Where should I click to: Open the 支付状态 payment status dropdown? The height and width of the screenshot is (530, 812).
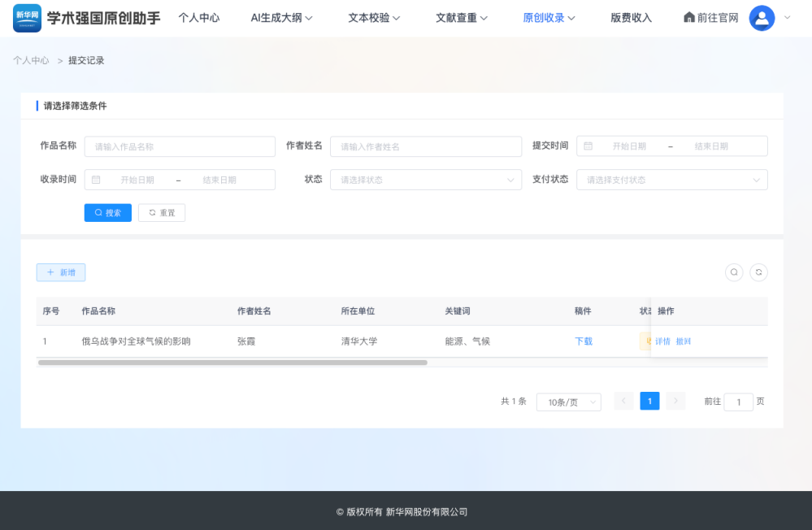[671, 180]
